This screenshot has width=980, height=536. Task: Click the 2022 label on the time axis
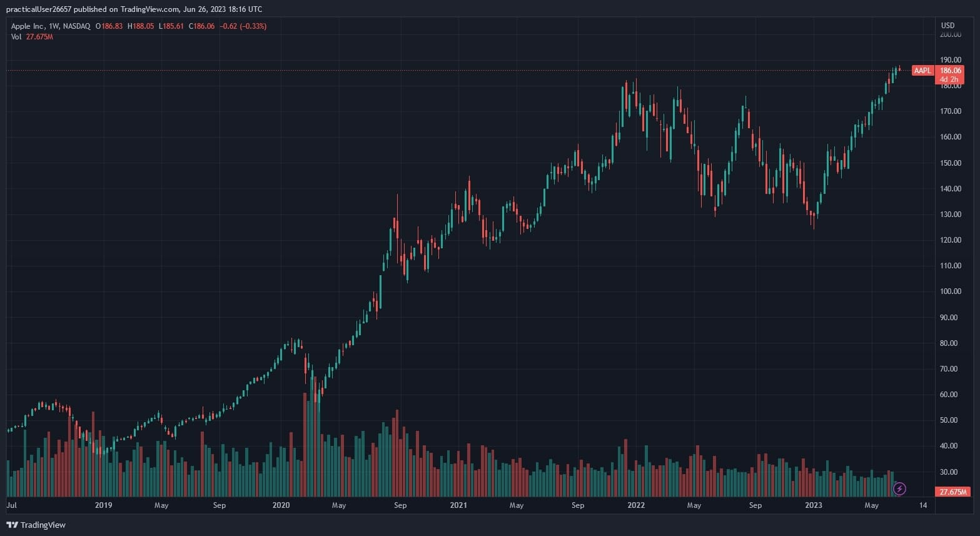(636, 505)
